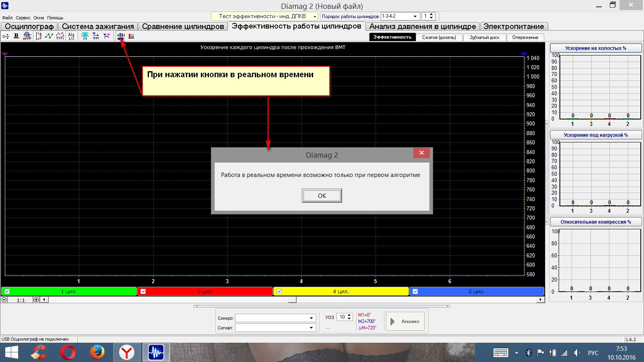The height and width of the screenshot is (362, 644).
Task: Click the RPM magnifier icon
Action: click(27, 36)
